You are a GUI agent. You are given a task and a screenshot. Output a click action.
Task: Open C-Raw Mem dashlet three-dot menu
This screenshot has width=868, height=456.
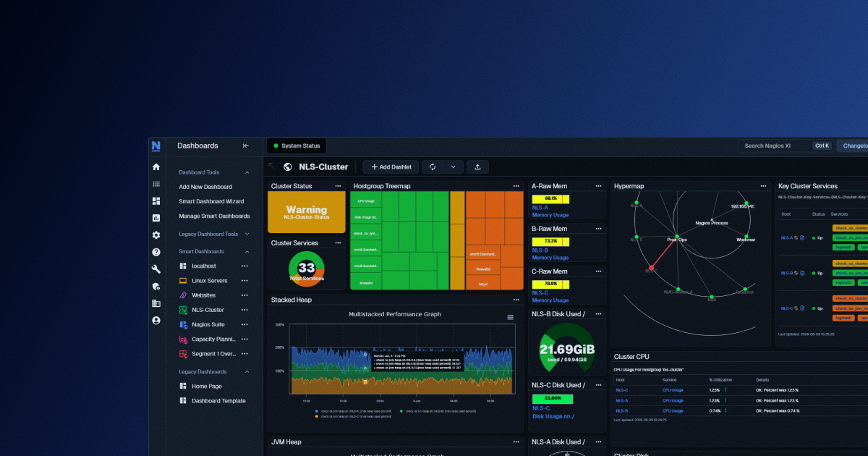(x=599, y=271)
